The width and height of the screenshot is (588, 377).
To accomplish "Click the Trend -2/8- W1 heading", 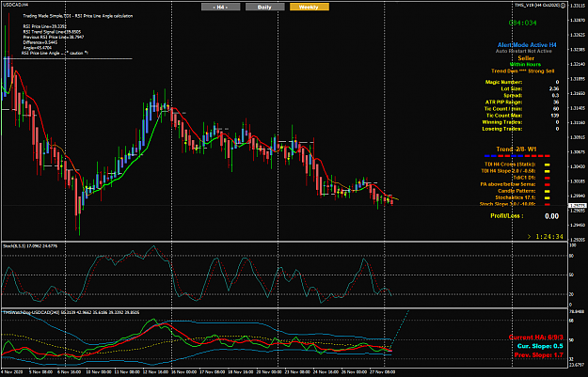I will [516, 149].
